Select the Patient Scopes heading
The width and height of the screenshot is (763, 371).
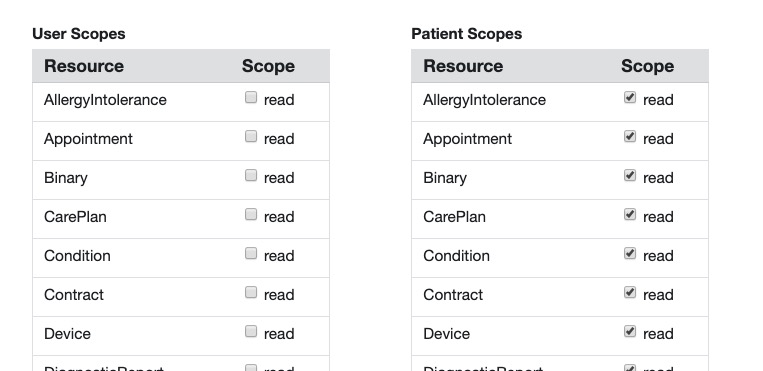[x=467, y=34]
